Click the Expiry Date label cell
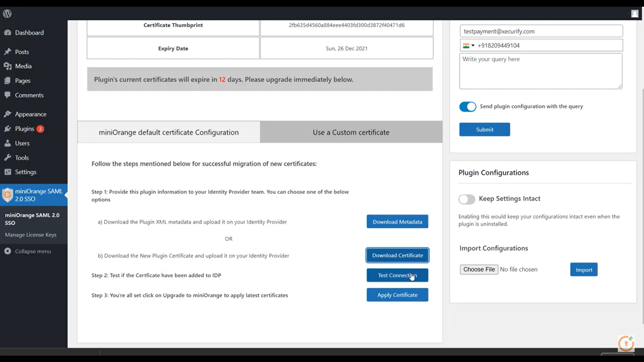 point(173,48)
